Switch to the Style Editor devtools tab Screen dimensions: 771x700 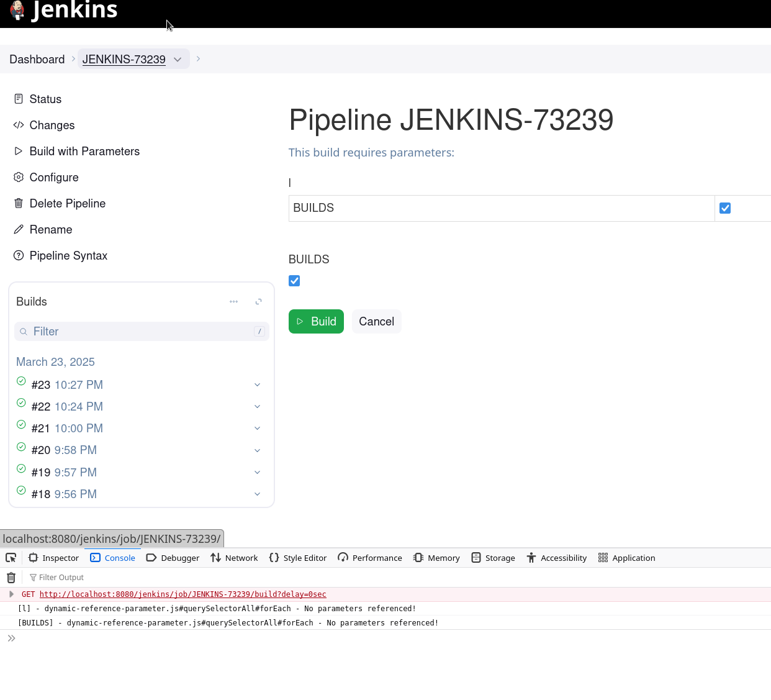[297, 558]
